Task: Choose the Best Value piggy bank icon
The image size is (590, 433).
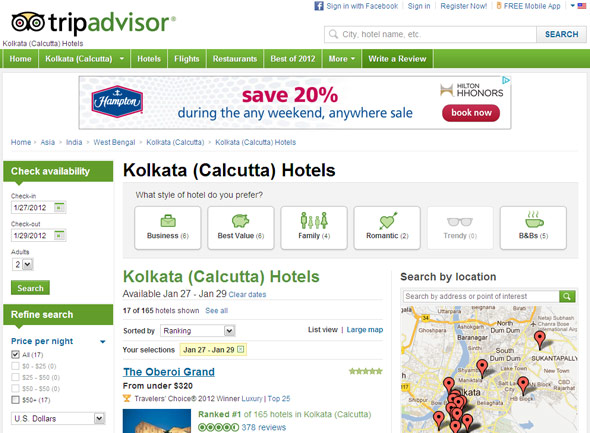Action: (x=240, y=220)
